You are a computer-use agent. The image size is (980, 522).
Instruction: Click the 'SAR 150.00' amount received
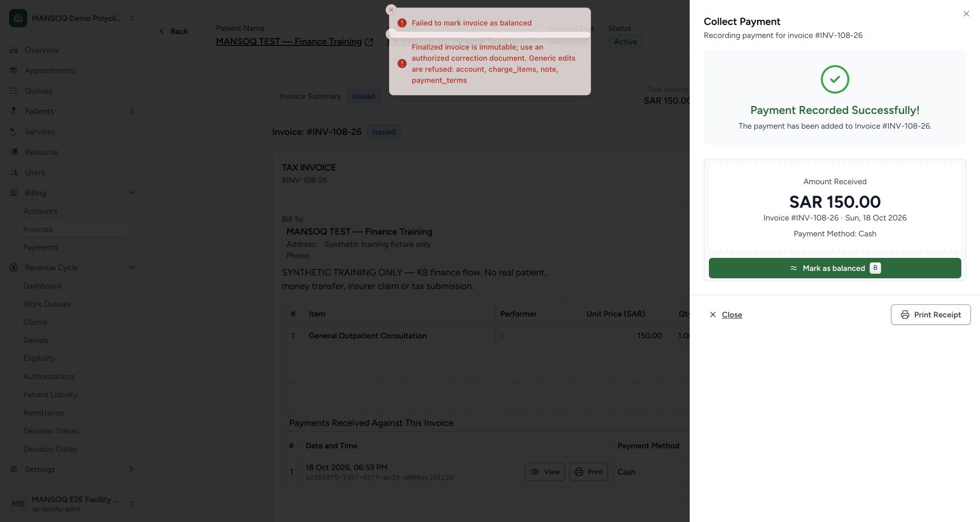click(835, 202)
